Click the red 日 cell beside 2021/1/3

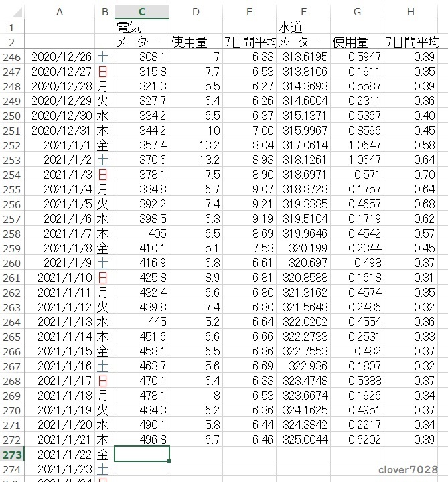pyautogui.click(x=104, y=174)
